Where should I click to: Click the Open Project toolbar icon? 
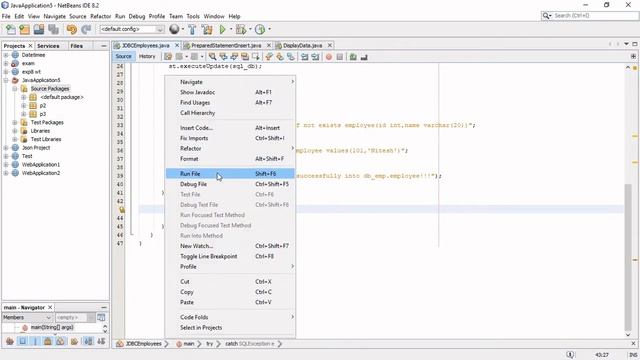(x=39, y=29)
